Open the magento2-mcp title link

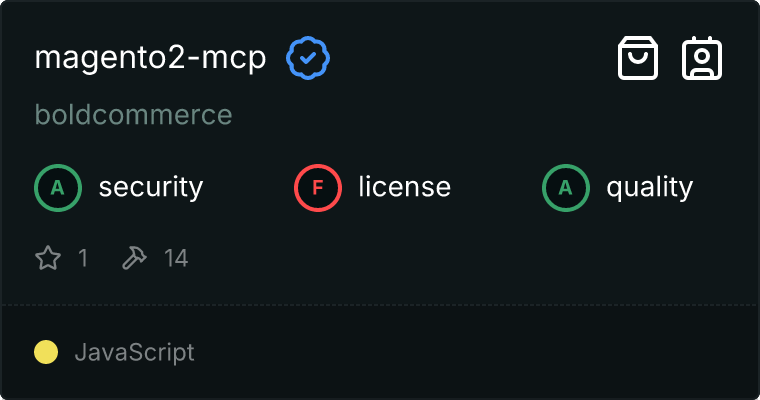pyautogui.click(x=150, y=58)
